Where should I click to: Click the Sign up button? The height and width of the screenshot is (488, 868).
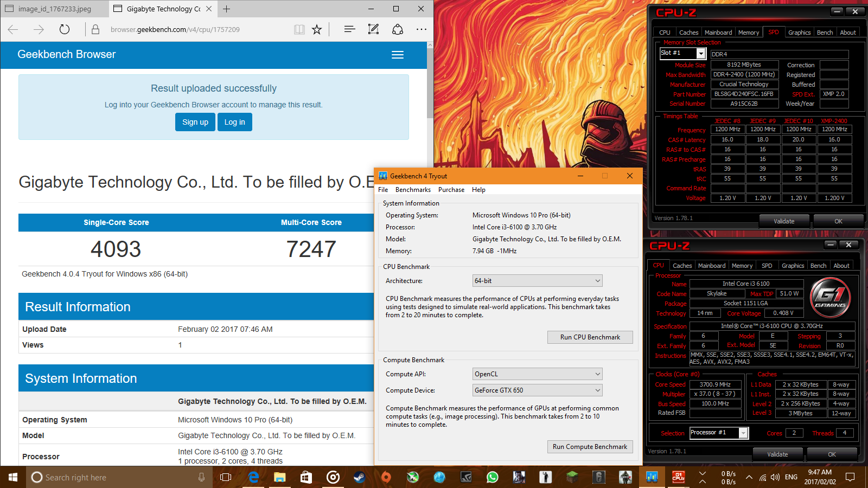pyautogui.click(x=195, y=122)
